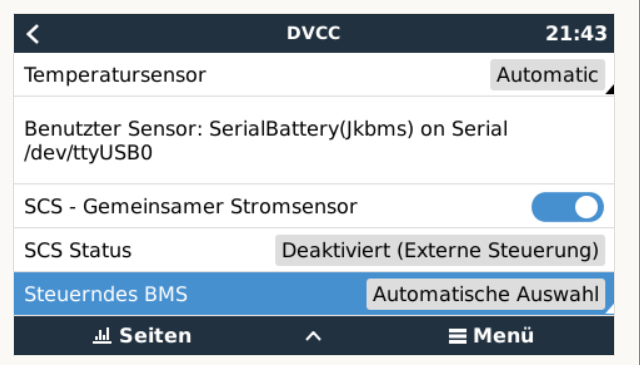This screenshot has height=365, width=640.
Task: Open the Seiten pages tab
Action: 142,336
